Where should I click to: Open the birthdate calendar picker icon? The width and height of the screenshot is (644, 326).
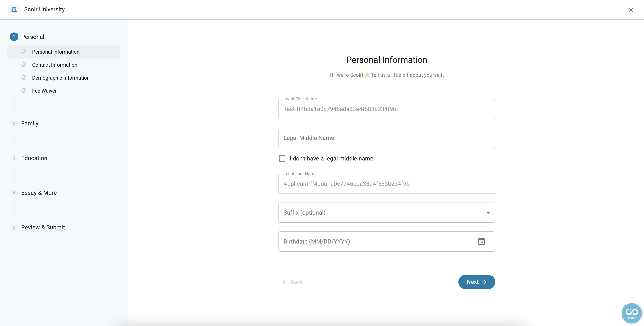pos(481,241)
